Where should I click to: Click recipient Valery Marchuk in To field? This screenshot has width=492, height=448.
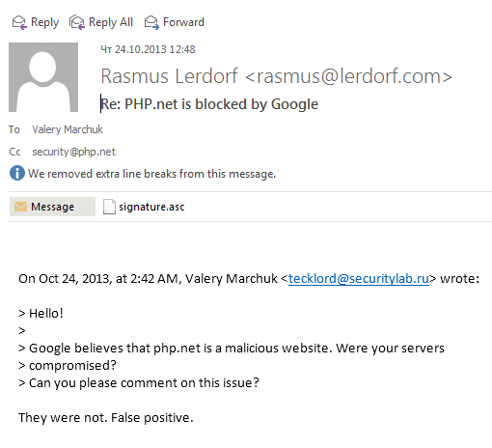68,129
